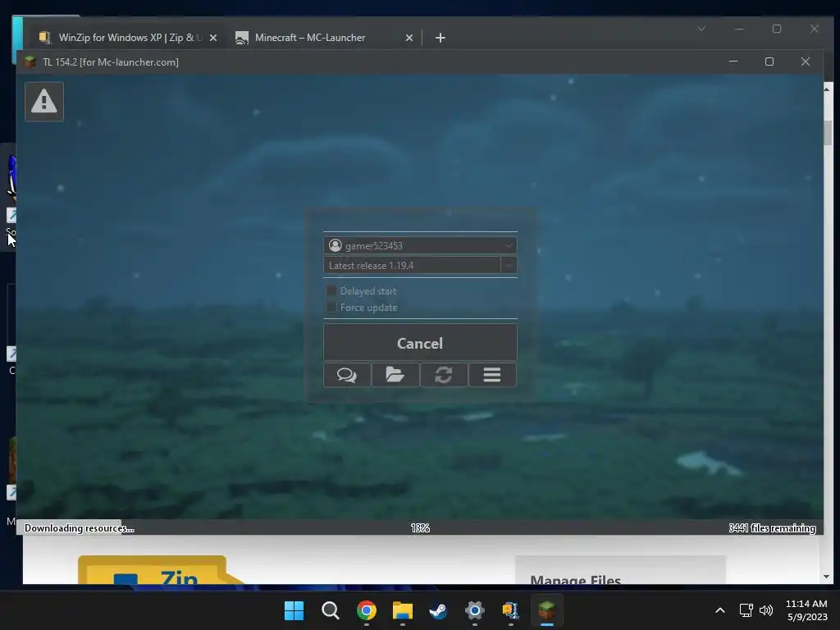
Task: Close the WinZip browser tab
Action: tap(213, 38)
